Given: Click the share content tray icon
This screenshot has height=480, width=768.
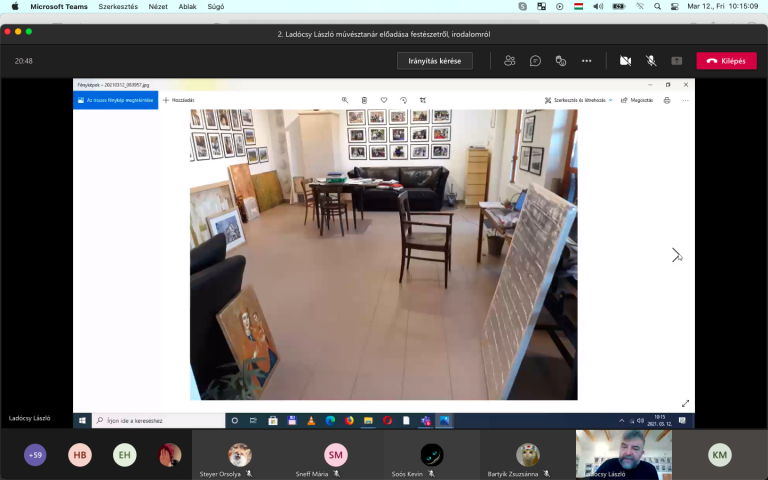Looking at the screenshot, I should tap(677, 61).
